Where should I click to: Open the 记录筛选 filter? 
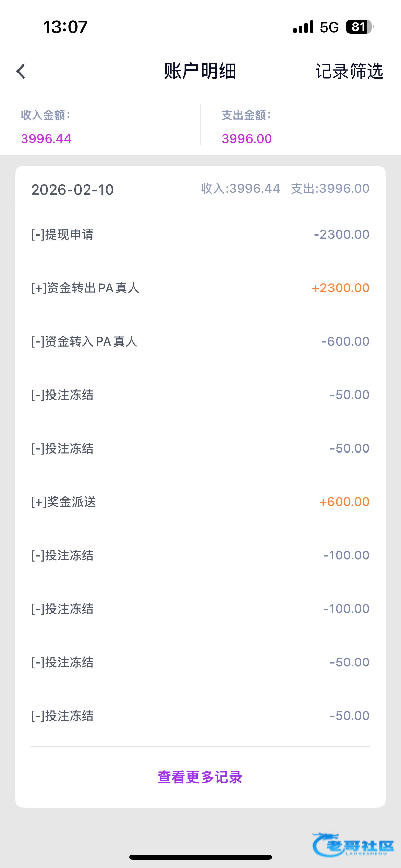[349, 71]
